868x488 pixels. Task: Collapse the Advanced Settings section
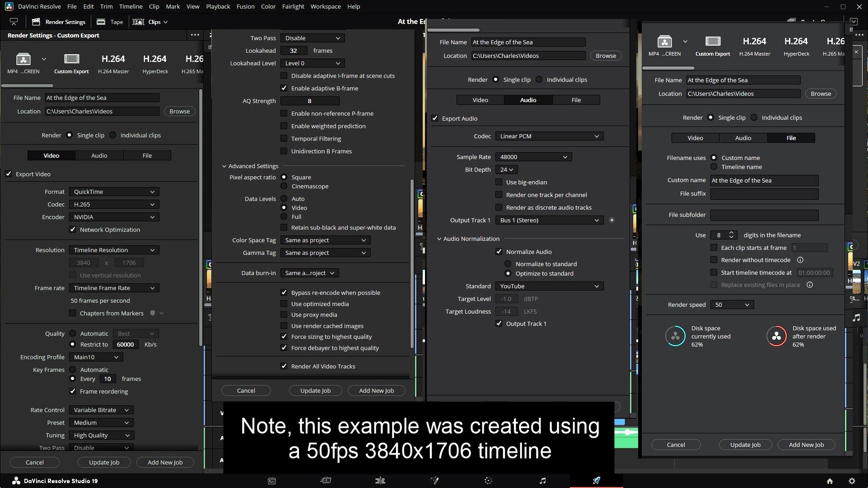click(224, 166)
